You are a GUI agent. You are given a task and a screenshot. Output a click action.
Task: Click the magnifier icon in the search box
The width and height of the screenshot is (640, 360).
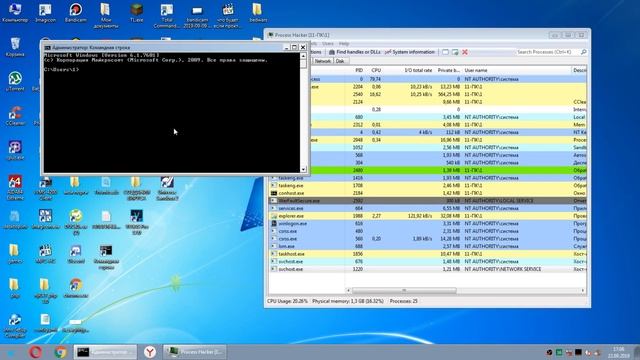click(584, 52)
